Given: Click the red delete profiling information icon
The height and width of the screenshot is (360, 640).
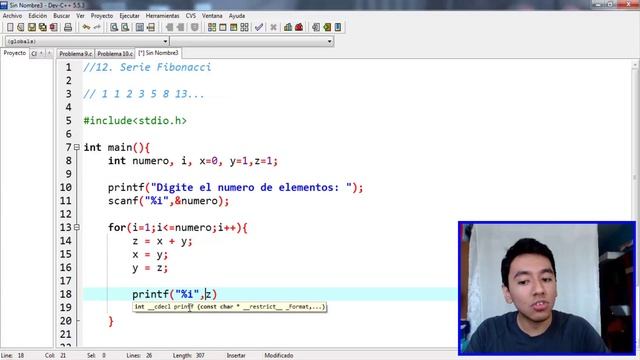Looking at the screenshot, I should point(299,27).
